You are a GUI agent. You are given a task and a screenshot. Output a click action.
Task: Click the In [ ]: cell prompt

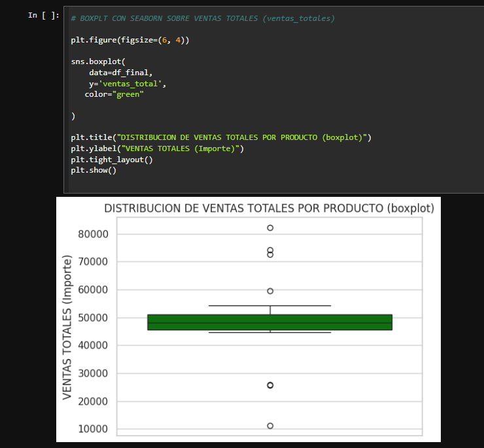[44, 16]
